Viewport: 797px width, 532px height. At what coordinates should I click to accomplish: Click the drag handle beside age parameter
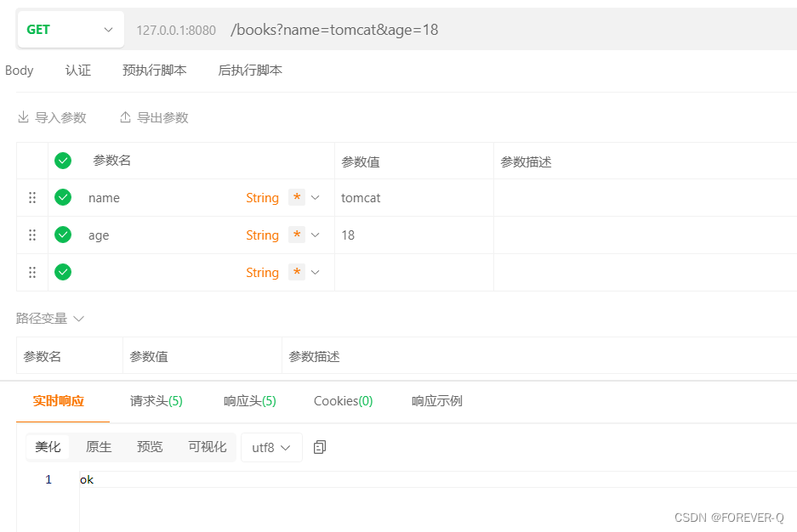coord(31,235)
